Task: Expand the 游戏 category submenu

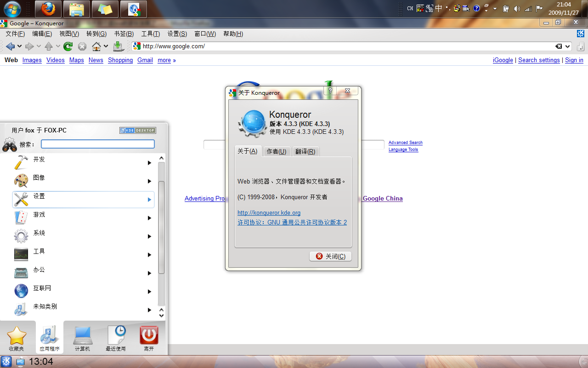Action: (x=83, y=218)
